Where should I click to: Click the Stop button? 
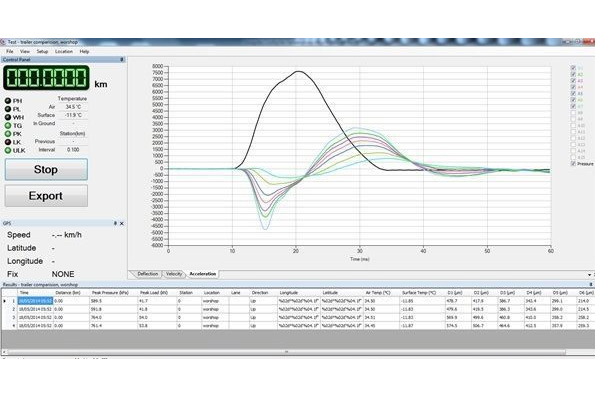tap(46, 169)
